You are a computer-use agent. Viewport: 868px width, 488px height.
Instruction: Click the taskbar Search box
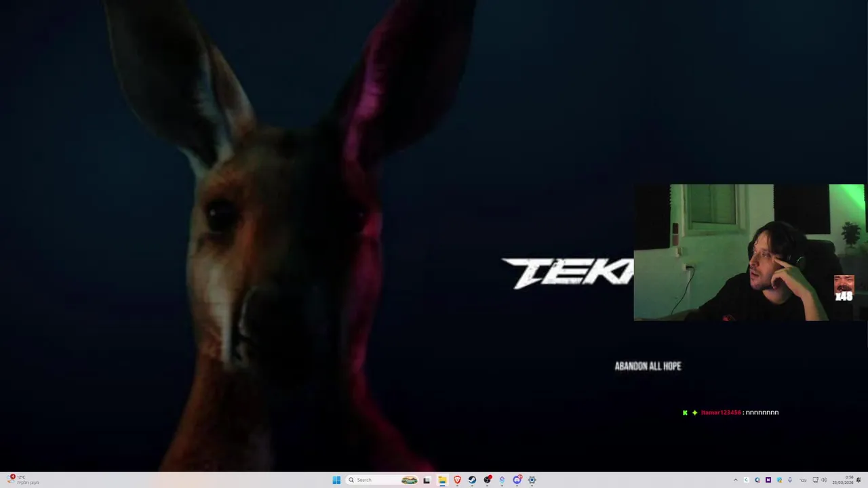(382, 480)
